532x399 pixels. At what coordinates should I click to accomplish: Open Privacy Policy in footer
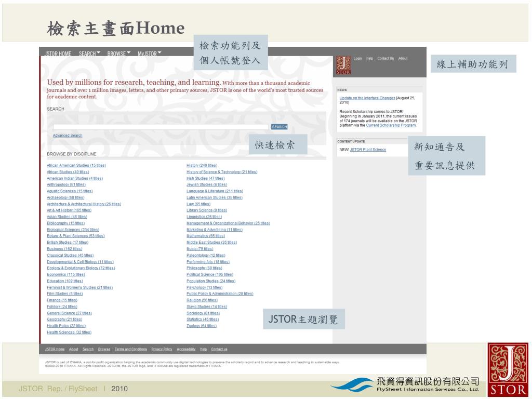tap(162, 349)
